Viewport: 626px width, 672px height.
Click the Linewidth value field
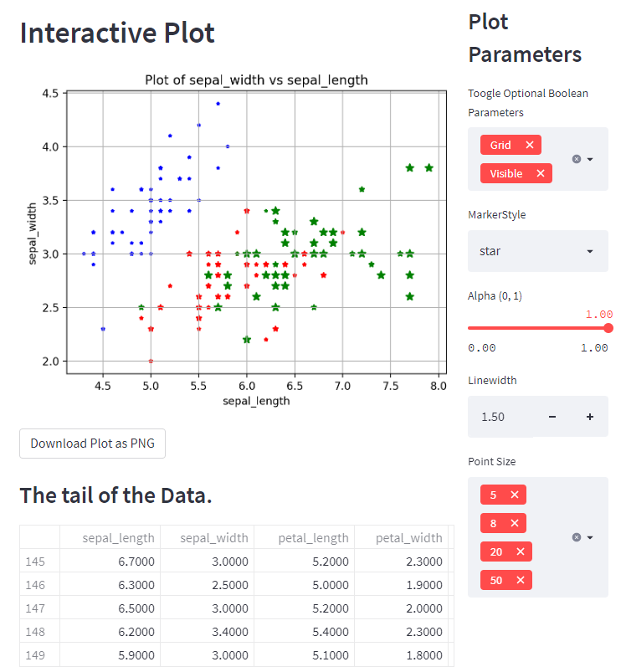coord(500,417)
